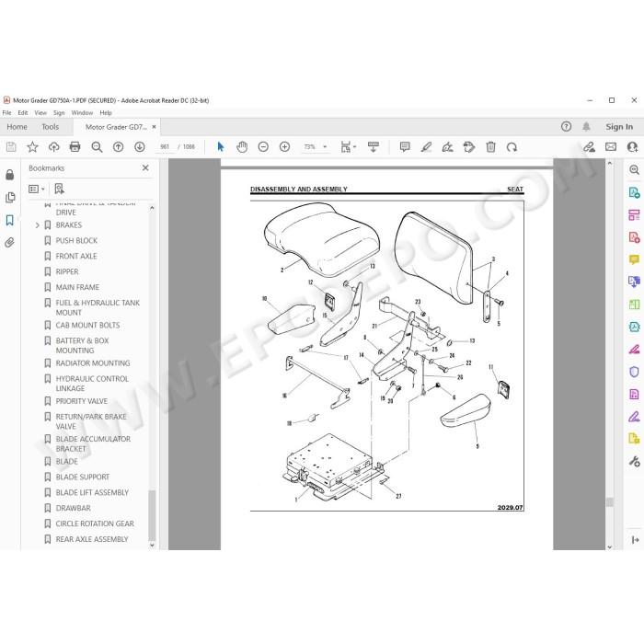Viewport: 644px width, 644px height.
Task: Click the scrolling mode toolbar icon
Action: pyautogui.click(x=374, y=146)
